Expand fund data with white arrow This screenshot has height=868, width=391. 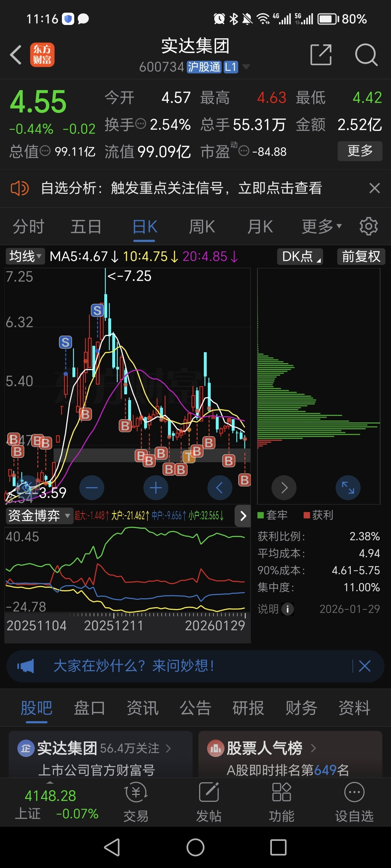click(243, 516)
